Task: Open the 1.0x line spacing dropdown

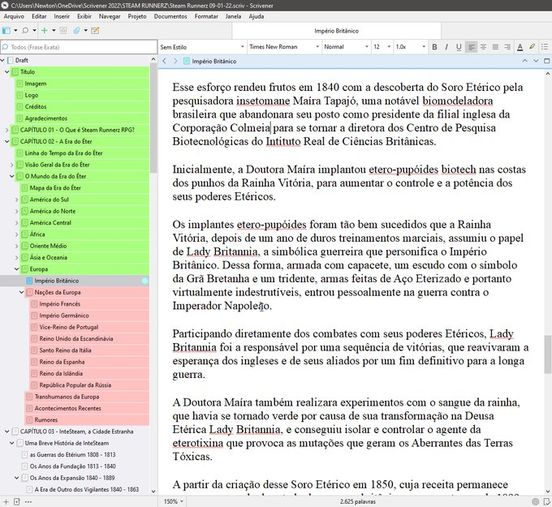Action: 410,47
